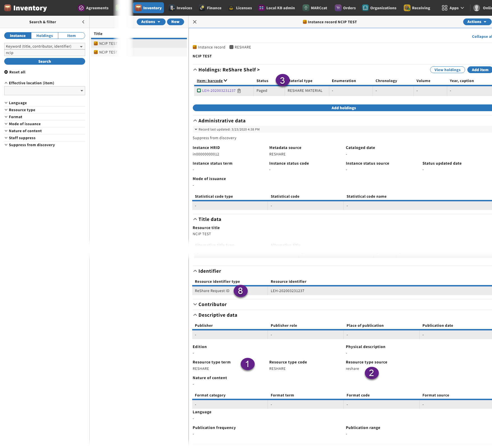The image size is (492, 448).
Task: Click the View holdings button
Action: [447, 70]
